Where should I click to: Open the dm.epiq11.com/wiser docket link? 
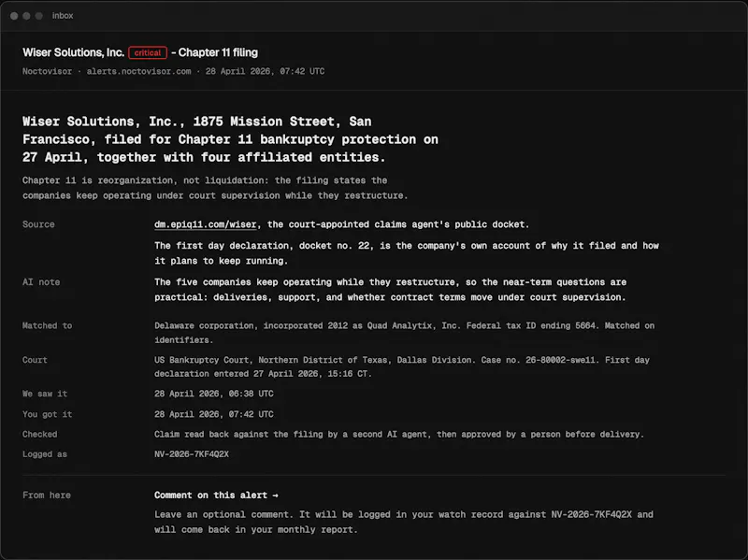[205, 224]
